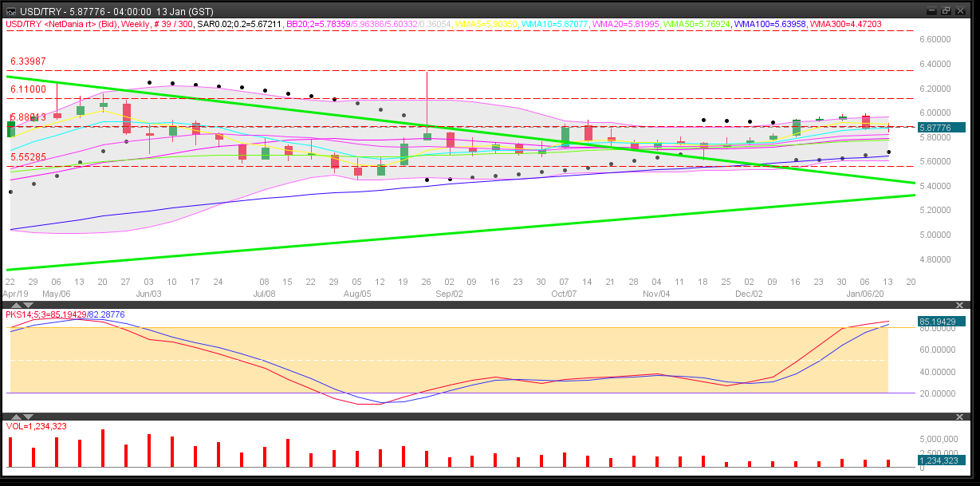Viewport: 980px width, 486px height.
Task: Close the VOL volume panel
Action: click(x=959, y=417)
